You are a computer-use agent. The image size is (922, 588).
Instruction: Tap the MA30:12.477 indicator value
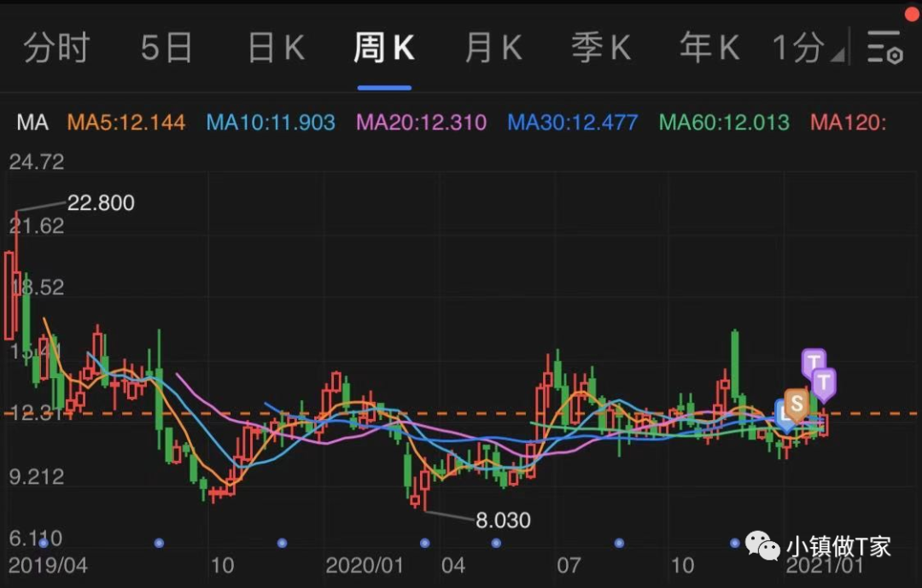pyautogui.click(x=573, y=122)
